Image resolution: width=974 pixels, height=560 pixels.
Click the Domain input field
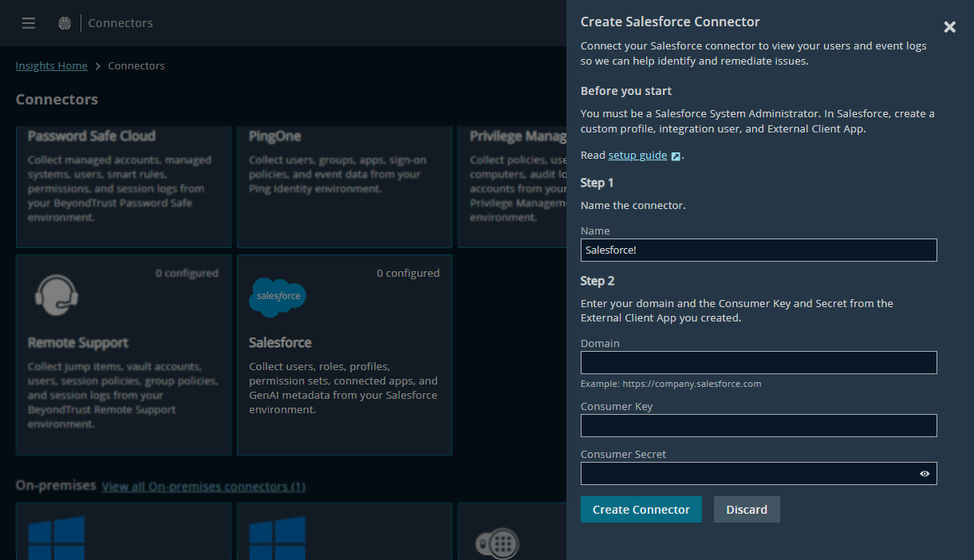coord(759,363)
